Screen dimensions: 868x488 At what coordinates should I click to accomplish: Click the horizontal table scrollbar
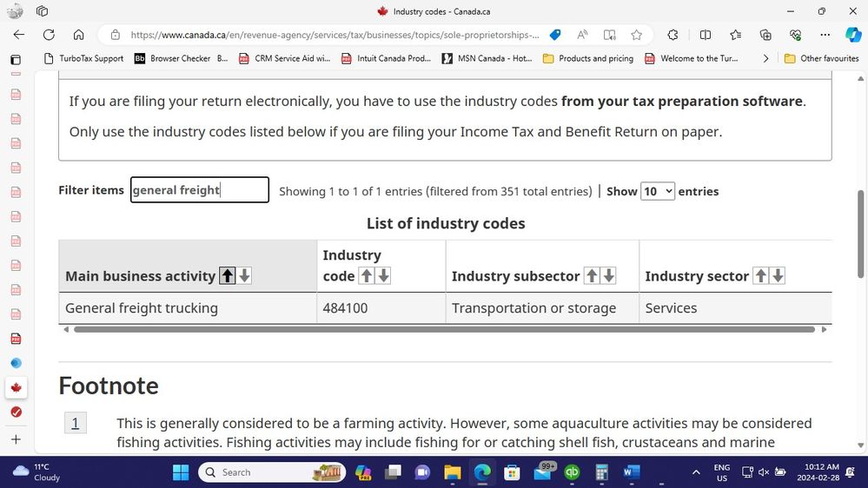pos(444,330)
